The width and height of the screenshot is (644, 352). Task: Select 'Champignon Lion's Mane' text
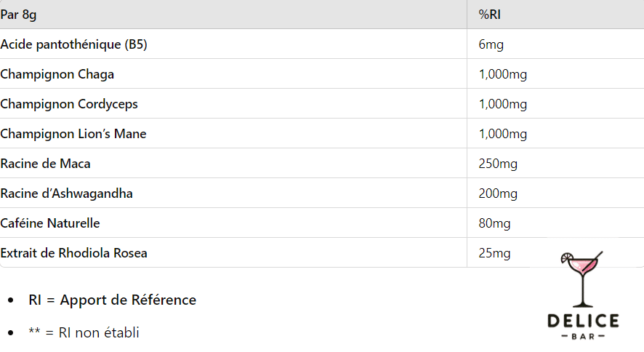tap(73, 134)
